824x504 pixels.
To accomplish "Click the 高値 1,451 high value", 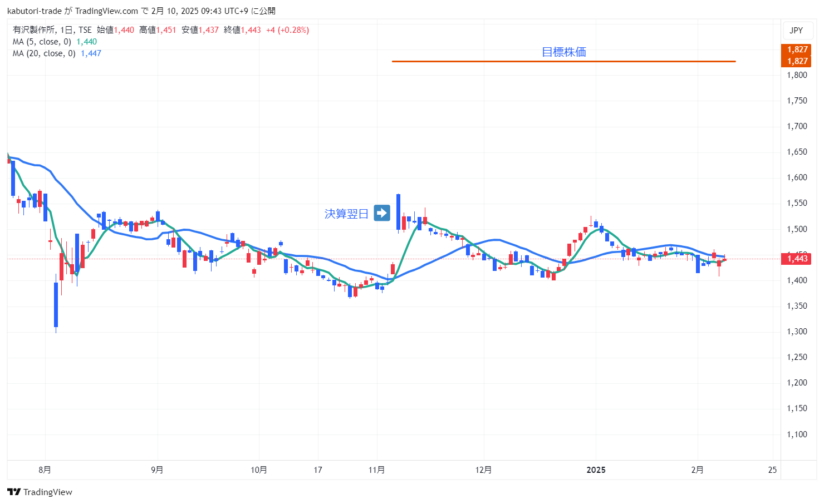I will [158, 30].
